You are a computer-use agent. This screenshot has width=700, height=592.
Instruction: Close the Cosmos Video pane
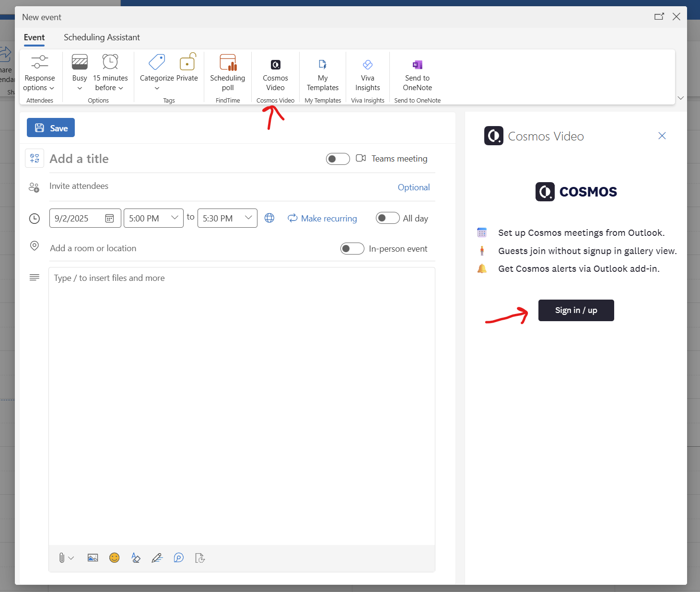click(x=662, y=136)
